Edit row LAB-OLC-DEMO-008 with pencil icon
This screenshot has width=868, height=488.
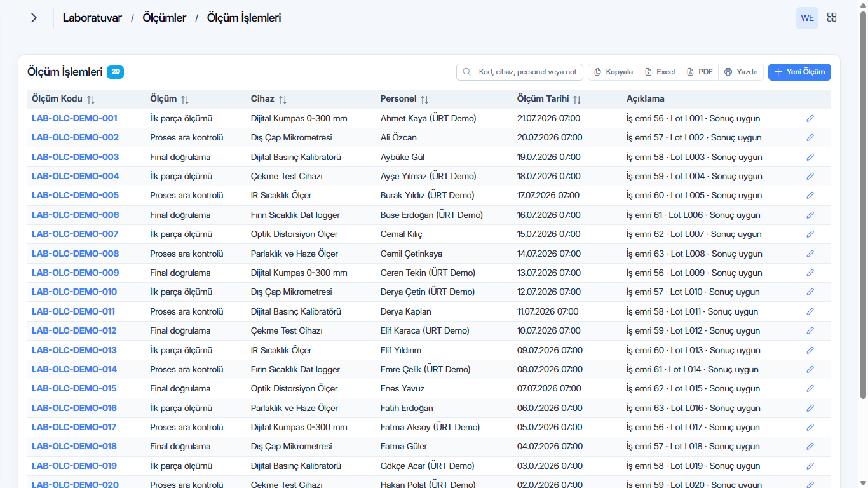(810, 254)
